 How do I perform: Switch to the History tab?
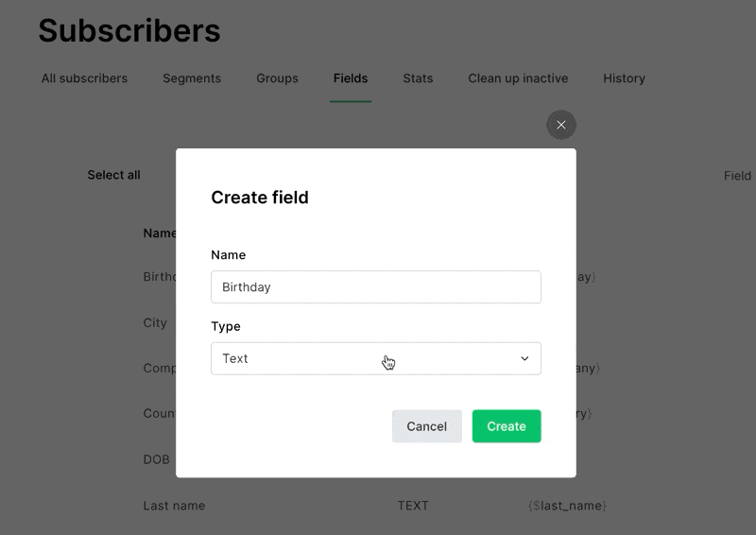point(624,78)
